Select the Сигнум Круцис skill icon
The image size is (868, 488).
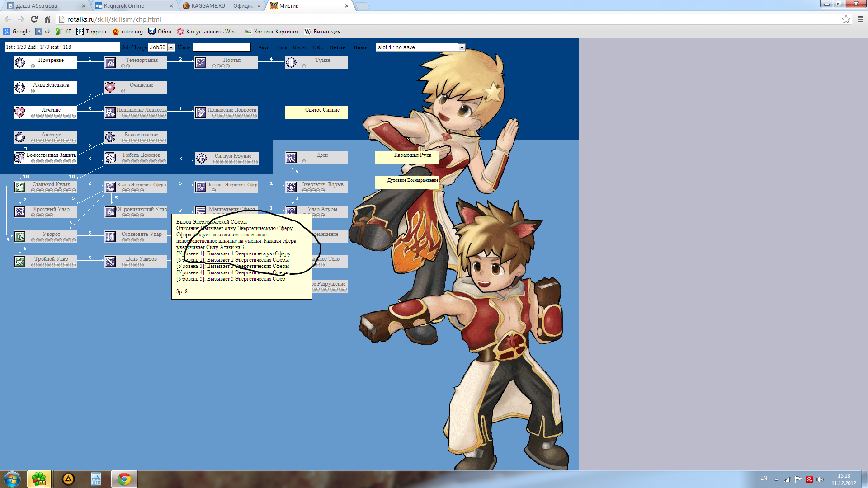pyautogui.click(x=202, y=158)
